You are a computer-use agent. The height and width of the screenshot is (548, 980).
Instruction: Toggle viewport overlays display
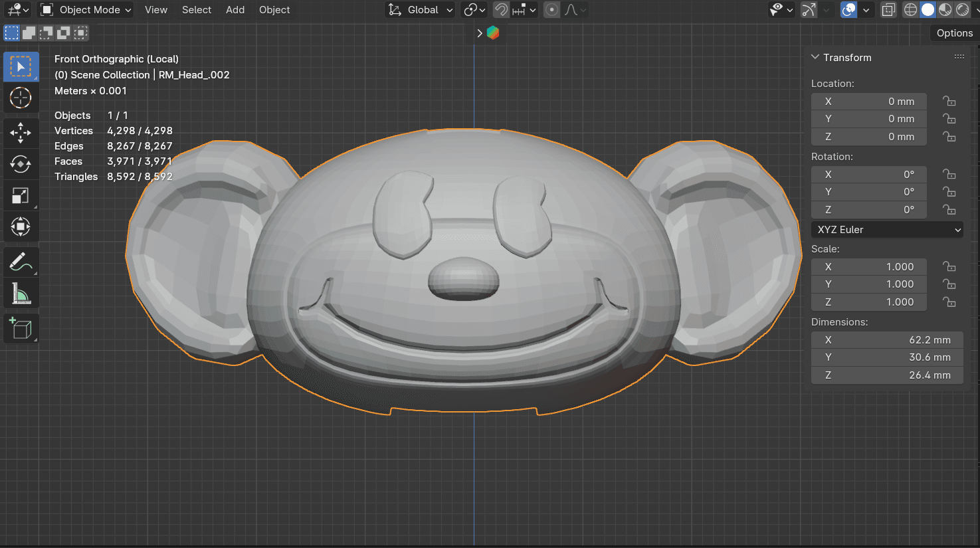pyautogui.click(x=848, y=10)
